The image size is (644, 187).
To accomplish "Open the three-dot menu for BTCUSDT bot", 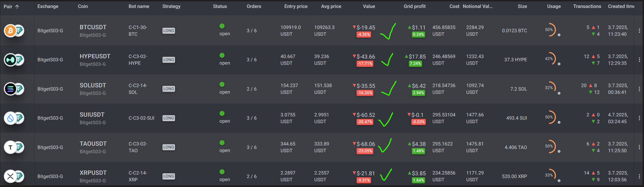I will 639,31.
